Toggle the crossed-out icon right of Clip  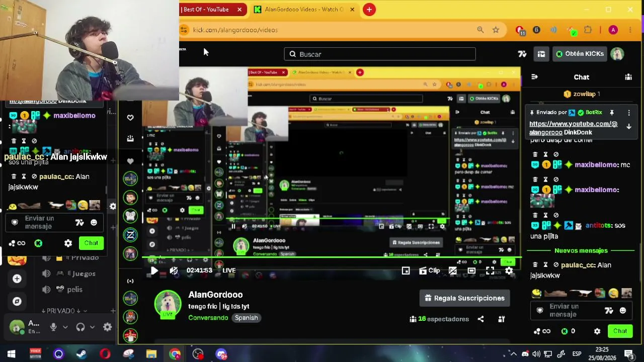coord(453,270)
